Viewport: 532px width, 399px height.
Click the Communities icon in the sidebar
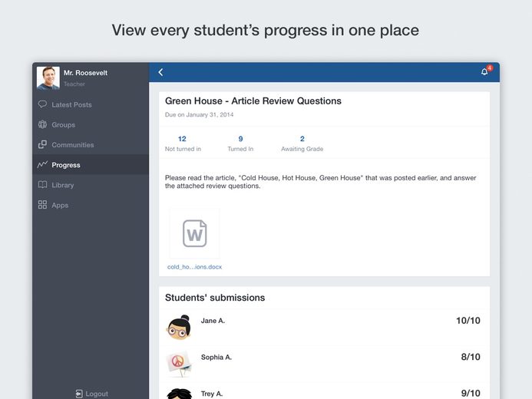[42, 144]
